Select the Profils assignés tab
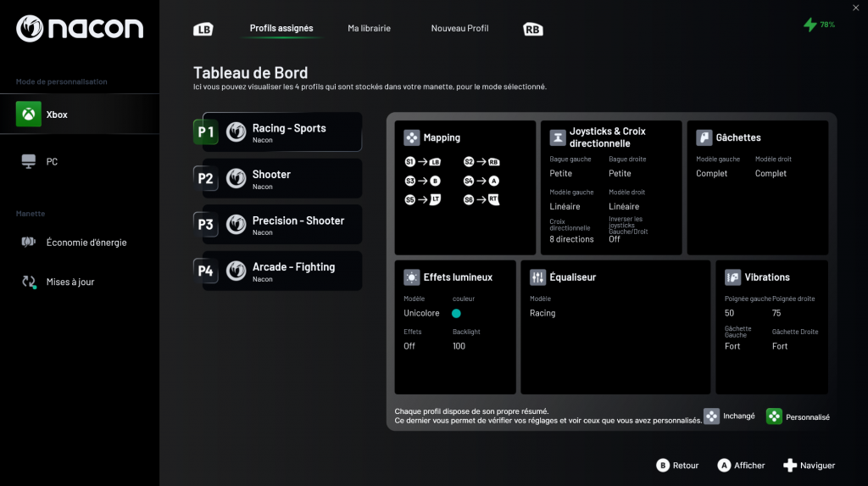This screenshot has width=868, height=486. tap(281, 28)
